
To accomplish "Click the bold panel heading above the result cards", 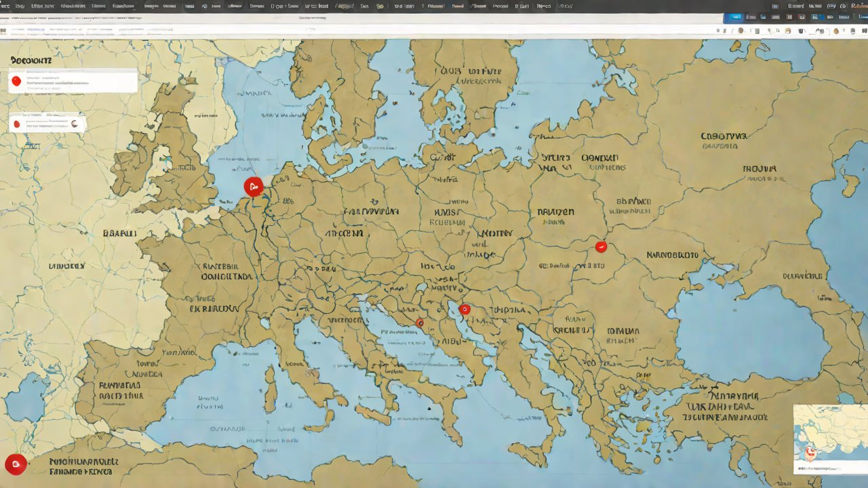I will (x=31, y=60).
